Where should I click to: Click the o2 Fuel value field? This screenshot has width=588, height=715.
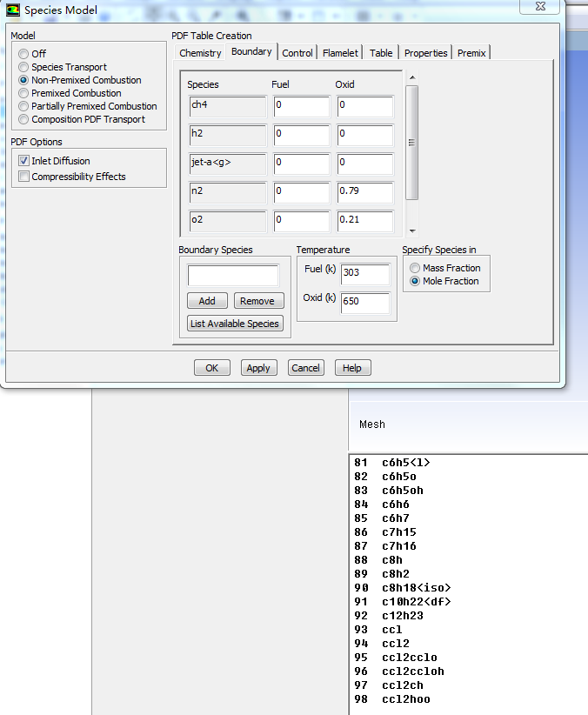click(x=302, y=222)
